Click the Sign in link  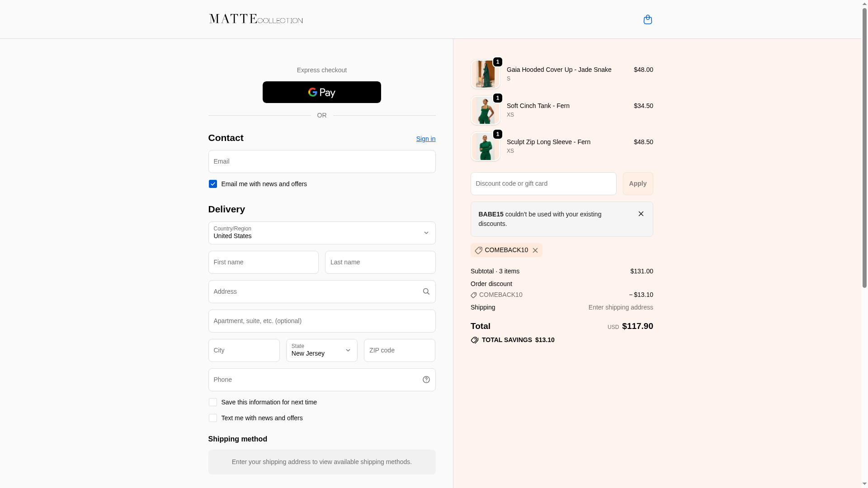coord(425,139)
